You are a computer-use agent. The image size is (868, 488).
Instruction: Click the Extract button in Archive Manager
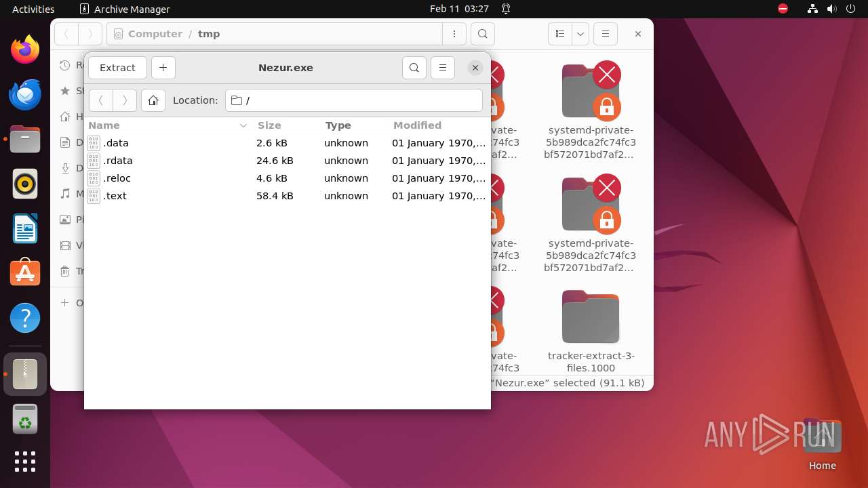[x=117, y=68]
